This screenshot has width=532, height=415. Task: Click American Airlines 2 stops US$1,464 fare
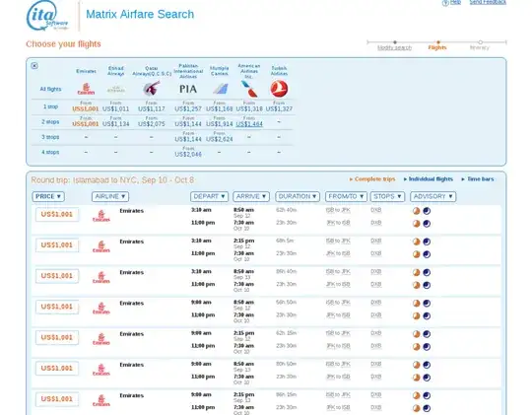click(249, 124)
